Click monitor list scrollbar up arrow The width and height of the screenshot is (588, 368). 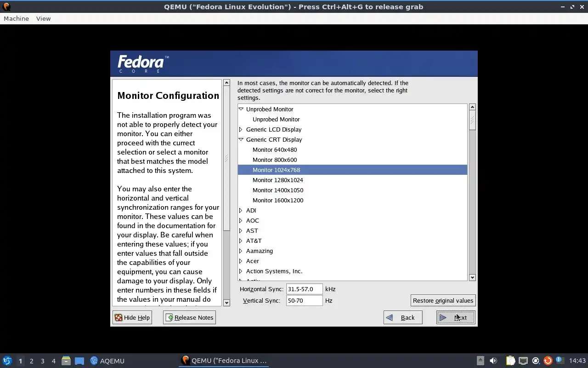472,107
